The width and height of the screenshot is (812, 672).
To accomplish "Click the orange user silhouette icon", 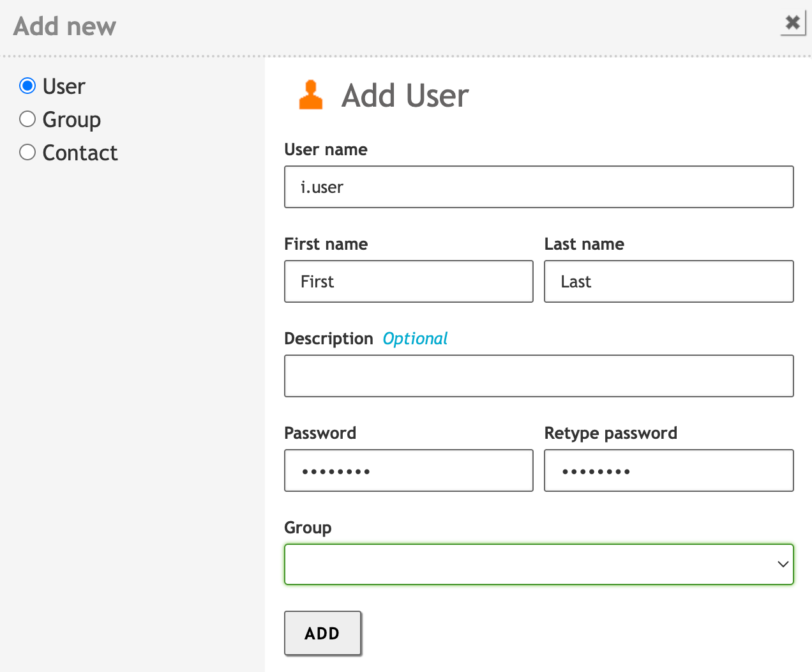I will tap(311, 95).
